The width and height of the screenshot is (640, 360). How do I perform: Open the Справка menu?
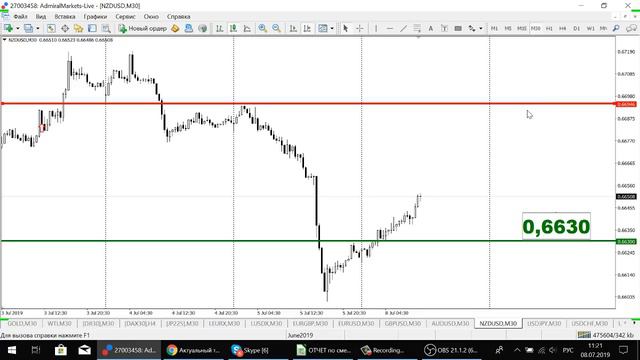coord(178,17)
